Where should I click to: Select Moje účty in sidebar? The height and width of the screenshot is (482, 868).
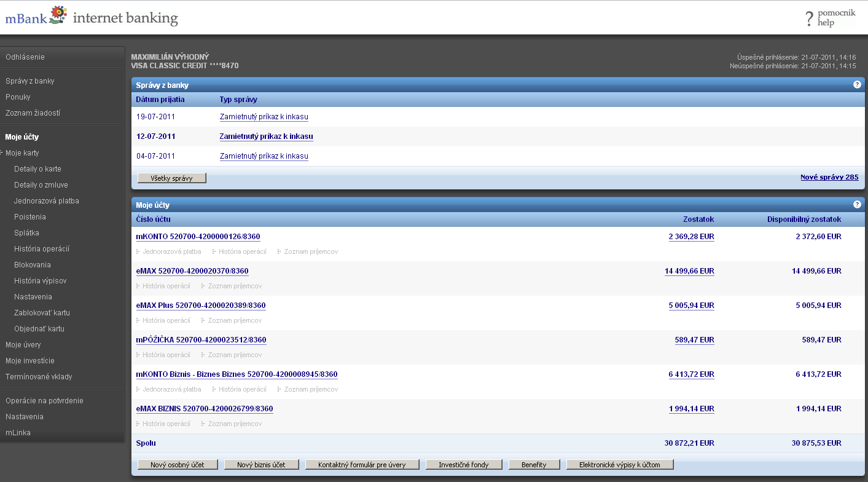click(22, 137)
